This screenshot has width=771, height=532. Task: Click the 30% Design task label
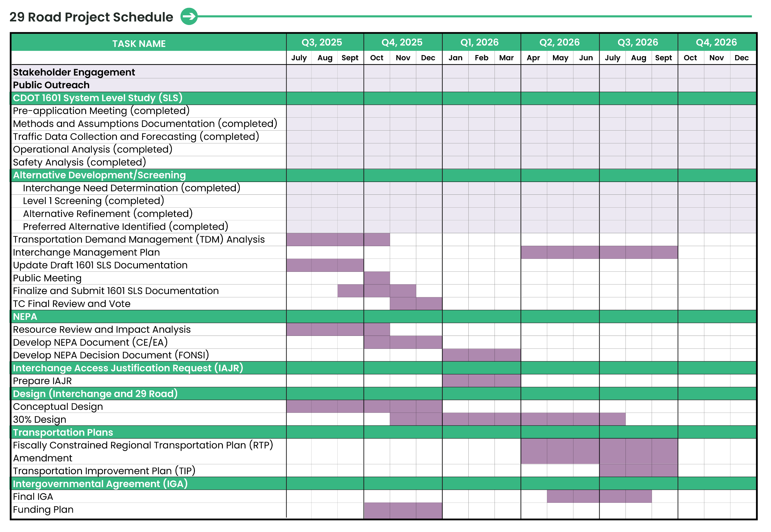39,419
